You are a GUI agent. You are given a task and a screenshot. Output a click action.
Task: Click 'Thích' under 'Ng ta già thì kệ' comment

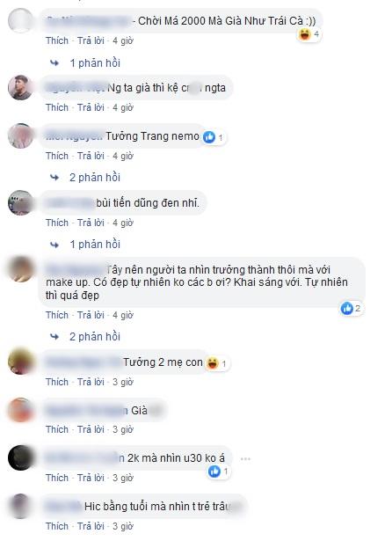pyautogui.click(x=57, y=107)
